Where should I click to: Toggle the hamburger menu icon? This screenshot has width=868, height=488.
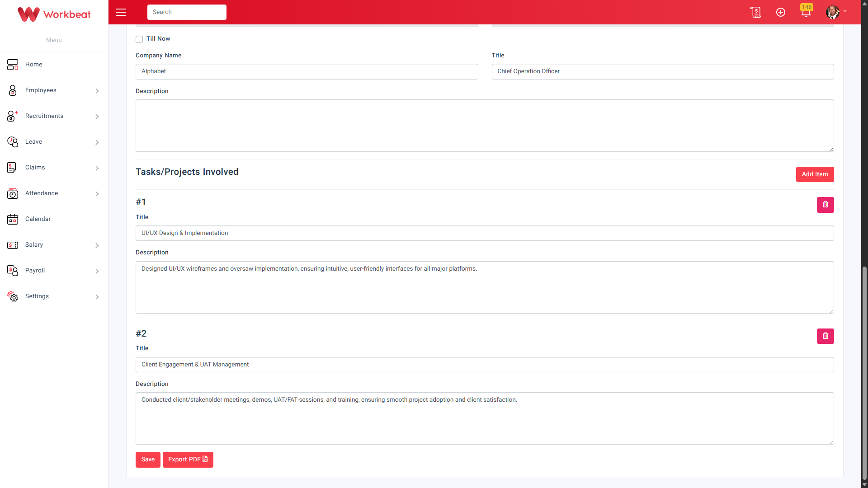(x=121, y=12)
